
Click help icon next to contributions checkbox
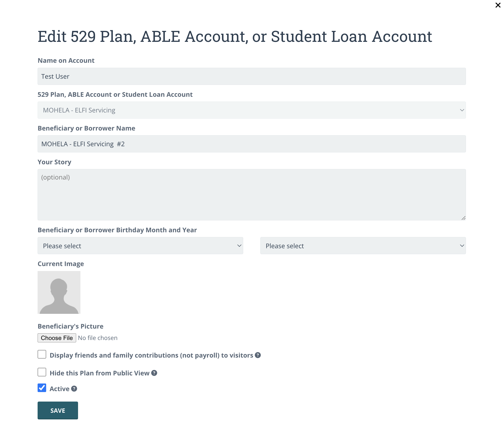(x=258, y=355)
